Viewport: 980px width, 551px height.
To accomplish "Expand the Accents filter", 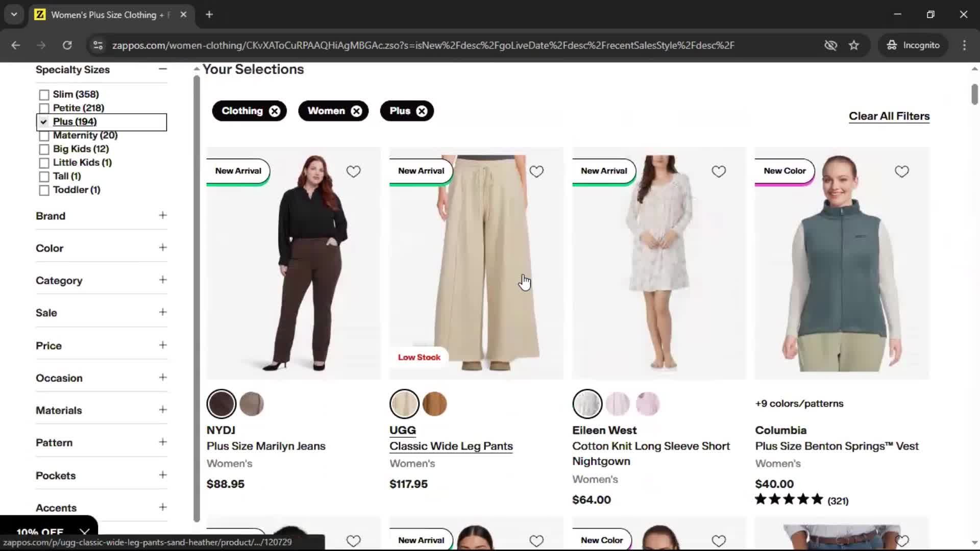I will point(163,507).
